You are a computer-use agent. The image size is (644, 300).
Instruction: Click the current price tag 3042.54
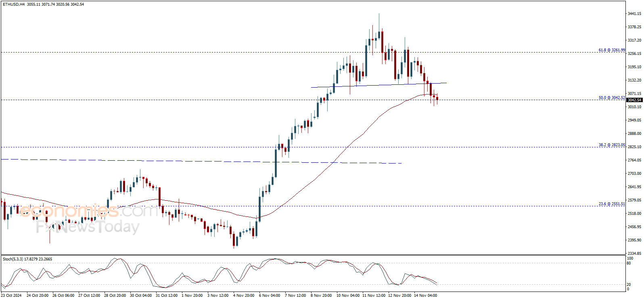tap(634, 100)
